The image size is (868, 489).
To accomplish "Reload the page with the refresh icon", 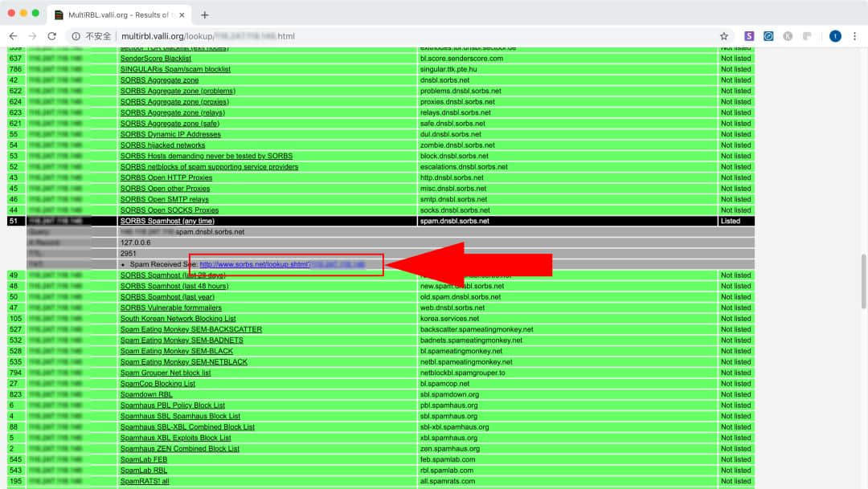I will (52, 36).
